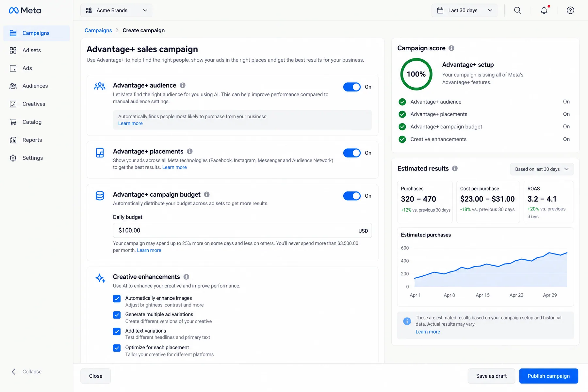Click Learn more in placements description
The height and width of the screenshot is (392, 588).
point(174,167)
